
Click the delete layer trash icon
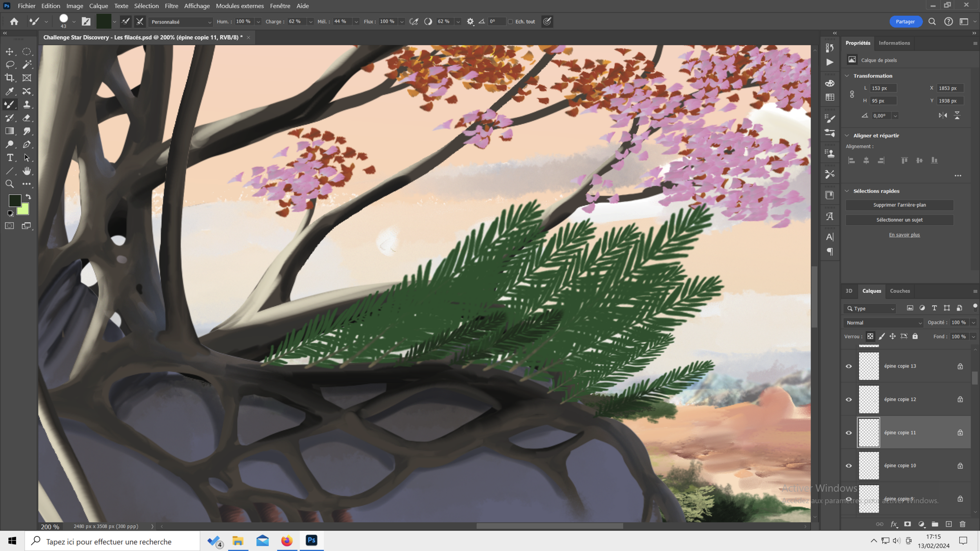point(962,524)
